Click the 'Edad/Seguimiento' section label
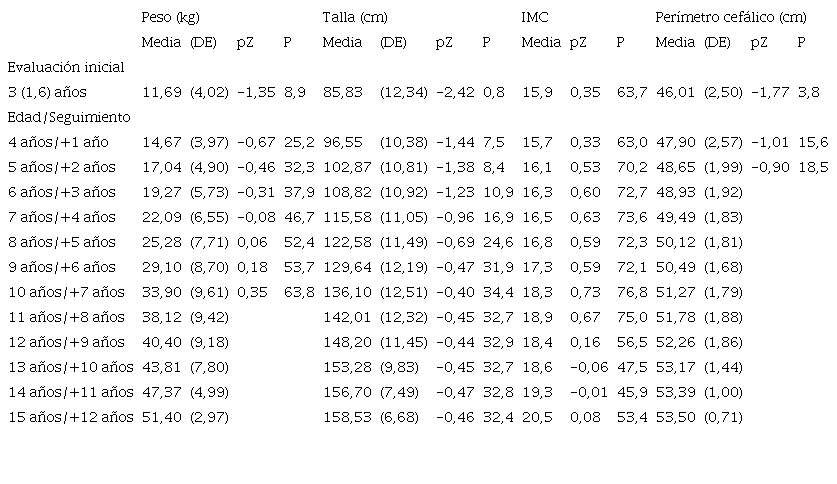This screenshot has width=837, height=484. coord(60,117)
